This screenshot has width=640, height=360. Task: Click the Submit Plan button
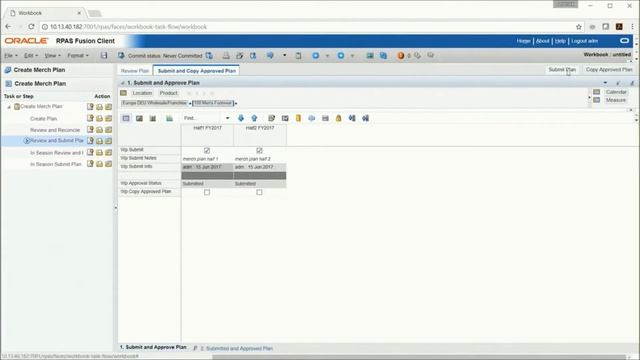562,70
